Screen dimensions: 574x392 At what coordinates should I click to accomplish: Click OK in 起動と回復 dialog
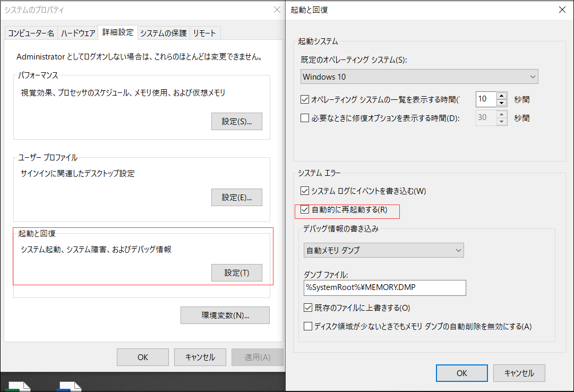click(x=461, y=373)
